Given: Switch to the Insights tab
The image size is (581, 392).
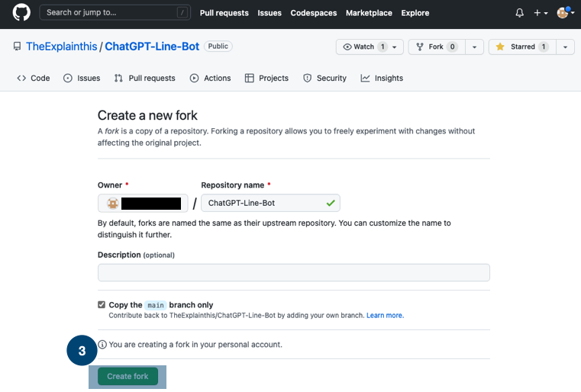Looking at the screenshot, I should 382,78.
